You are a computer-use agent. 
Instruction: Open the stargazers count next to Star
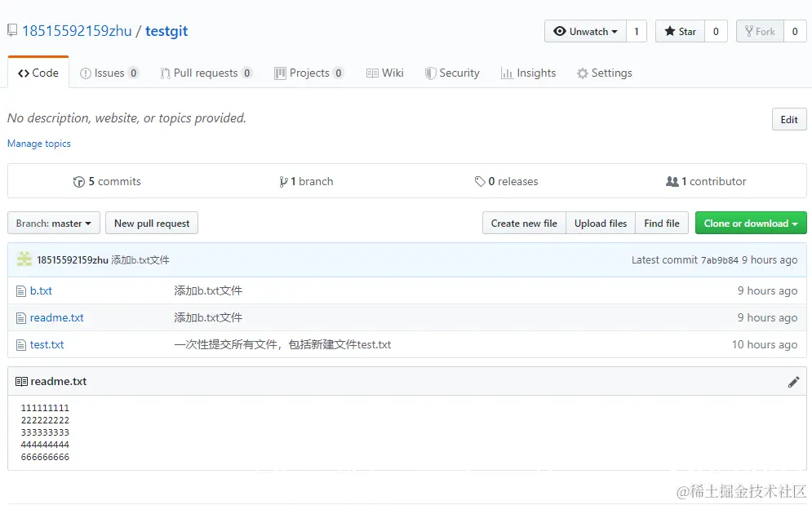pyautogui.click(x=716, y=32)
